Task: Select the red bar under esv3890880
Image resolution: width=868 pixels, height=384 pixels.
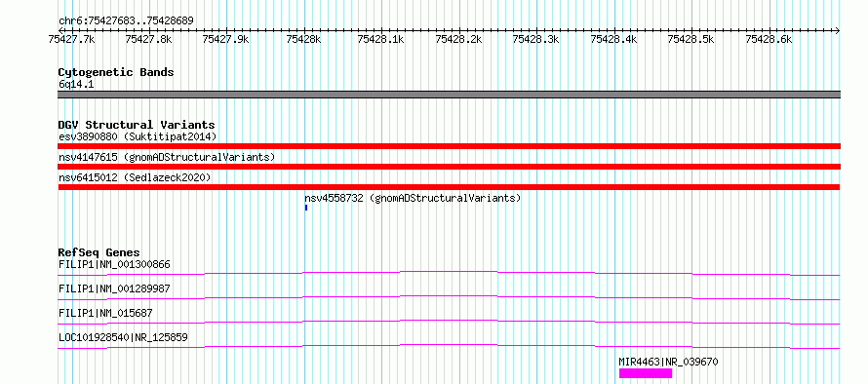Action: tap(449, 146)
